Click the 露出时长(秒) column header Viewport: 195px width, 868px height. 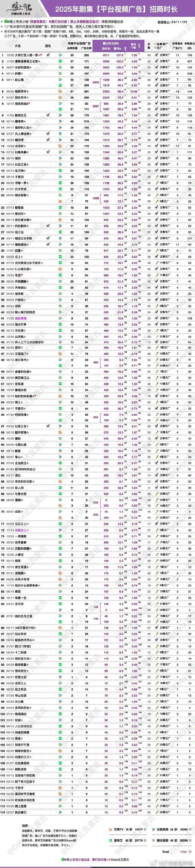[110, 43]
